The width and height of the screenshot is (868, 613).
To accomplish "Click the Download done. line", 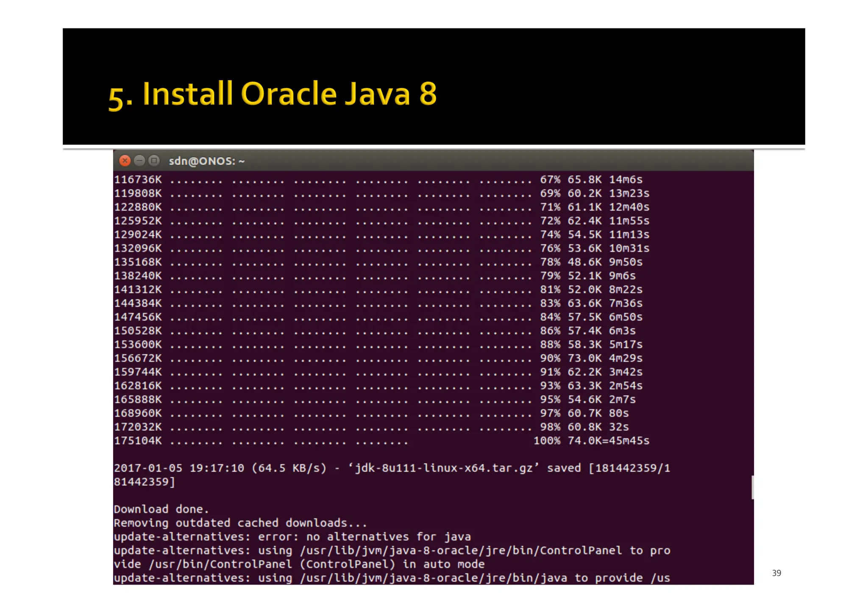I will pyautogui.click(x=161, y=509).
